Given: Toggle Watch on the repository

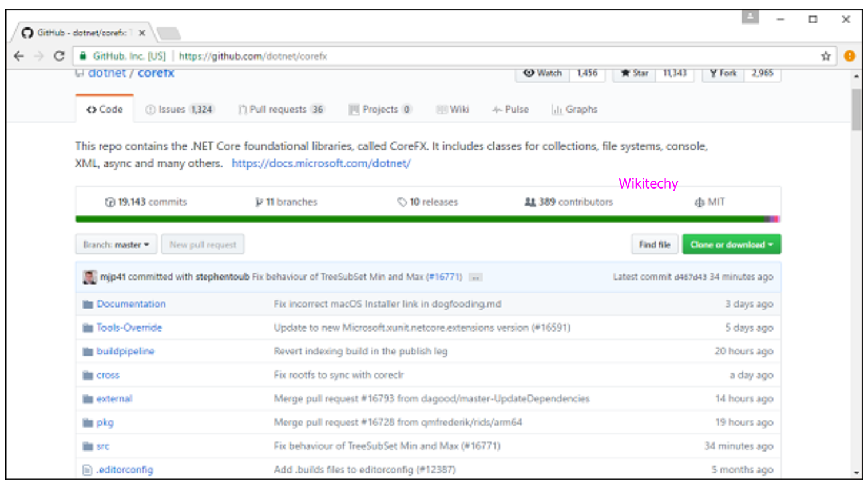Looking at the screenshot, I should (x=543, y=73).
